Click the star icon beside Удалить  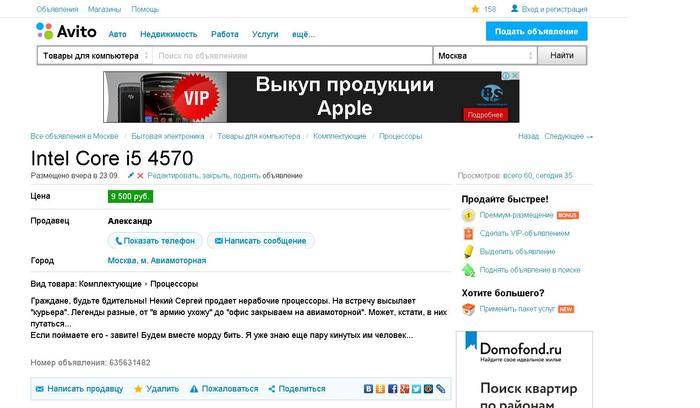pos(138,389)
